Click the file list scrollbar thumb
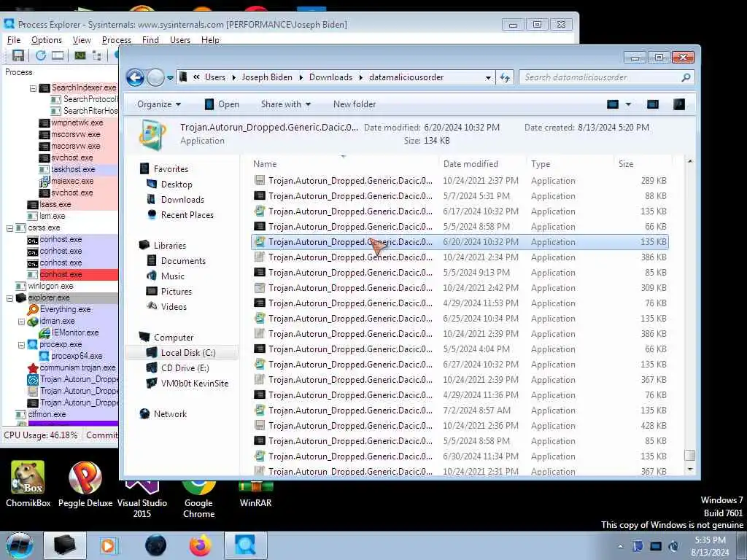Image resolution: width=747 pixels, height=560 pixels. coord(689,455)
